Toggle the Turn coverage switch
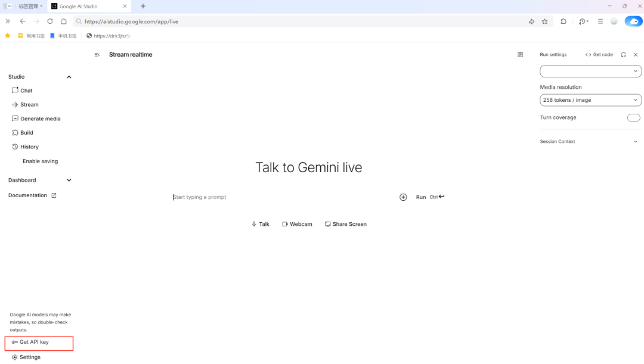The image size is (644, 364). [633, 118]
